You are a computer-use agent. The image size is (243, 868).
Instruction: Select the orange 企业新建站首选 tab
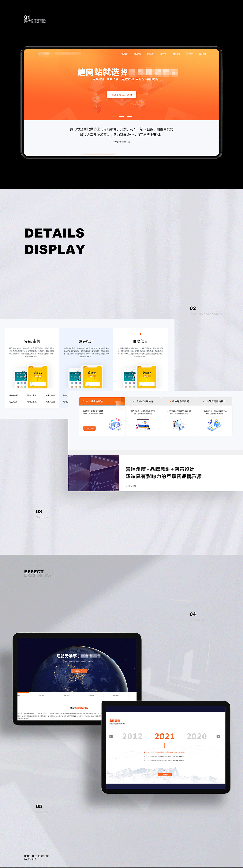coord(102,401)
